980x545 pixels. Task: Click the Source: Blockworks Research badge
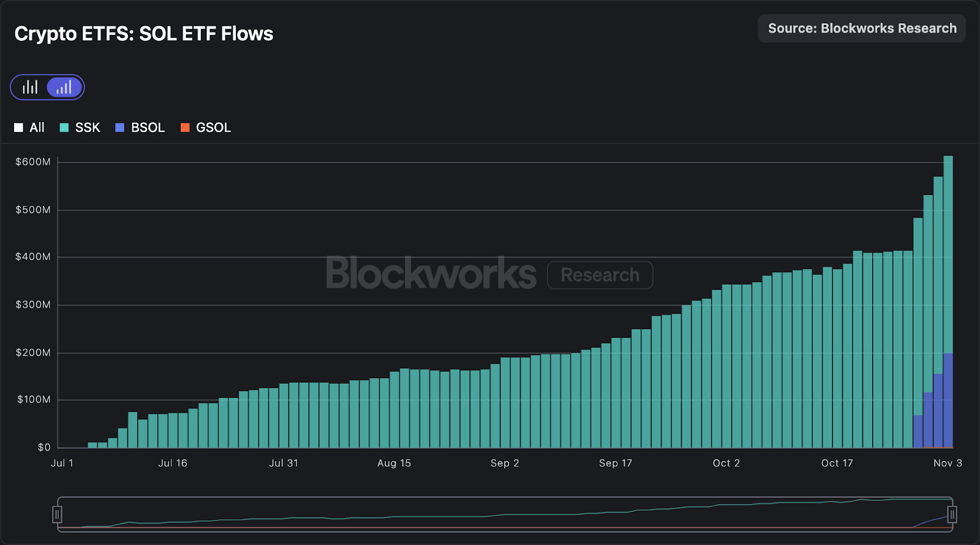pyautogui.click(x=862, y=28)
